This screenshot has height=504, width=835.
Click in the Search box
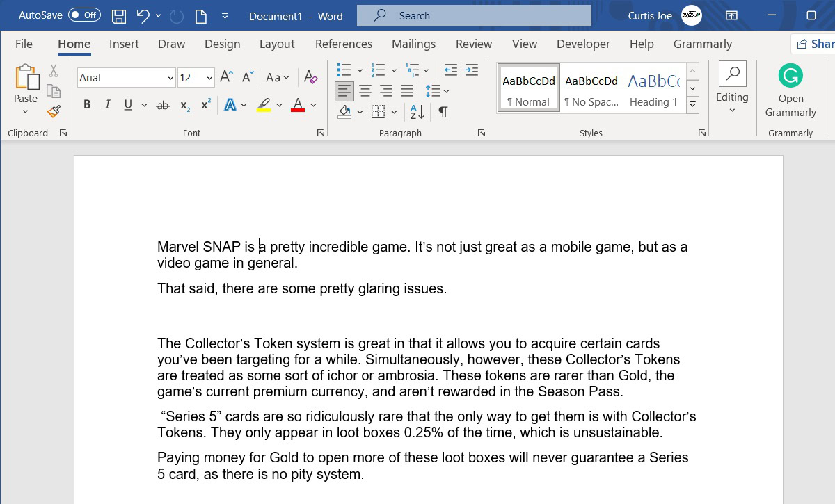[x=473, y=15]
